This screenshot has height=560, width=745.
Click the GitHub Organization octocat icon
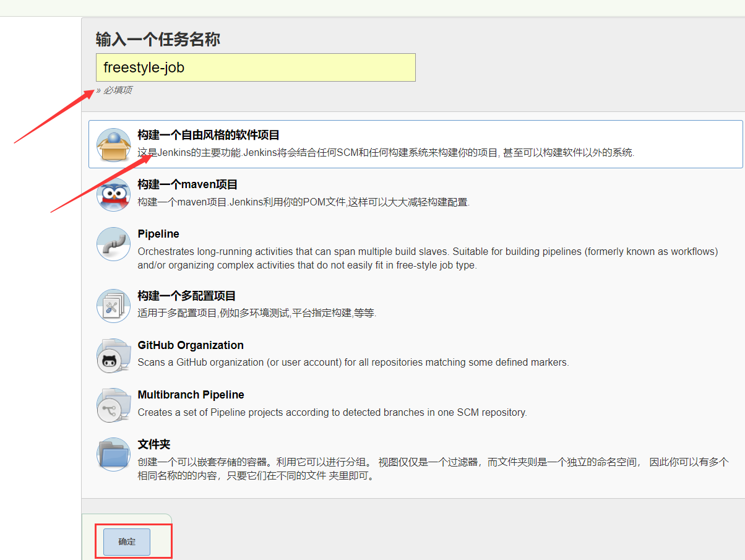click(113, 355)
